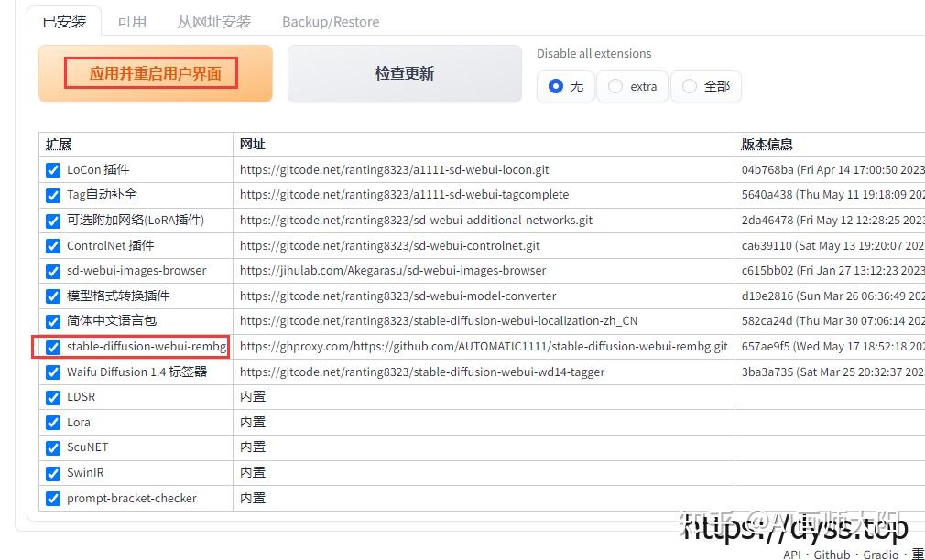Viewport: 925px width, 560px height.
Task: Select version text 5640a438
Action: (767, 195)
